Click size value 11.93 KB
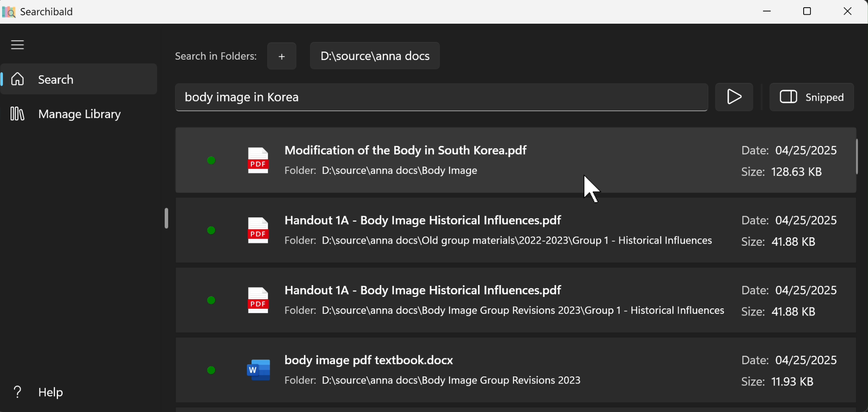 tap(792, 382)
